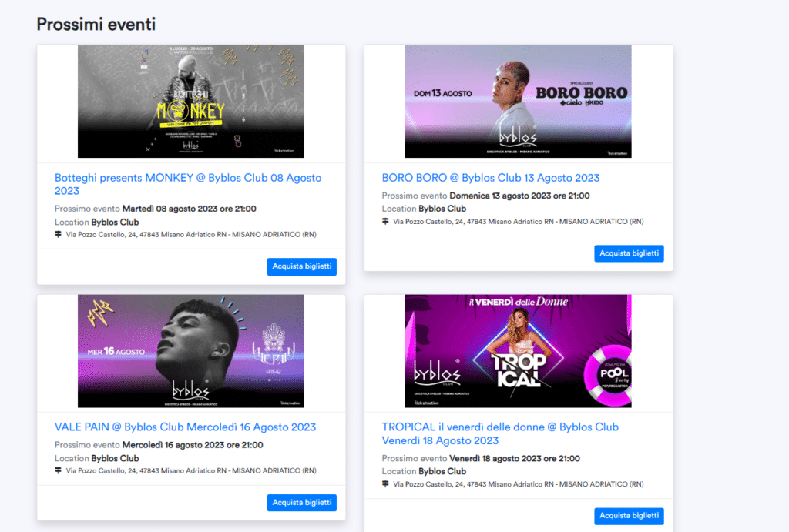This screenshot has height=532, width=789.
Task: Click the VALE PAIN event poster image
Action: 191,351
